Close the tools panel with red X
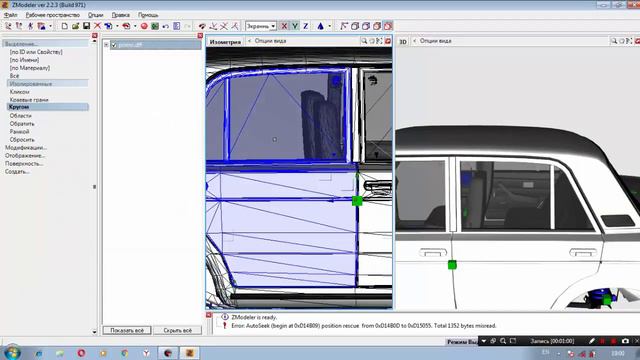 coord(95,36)
